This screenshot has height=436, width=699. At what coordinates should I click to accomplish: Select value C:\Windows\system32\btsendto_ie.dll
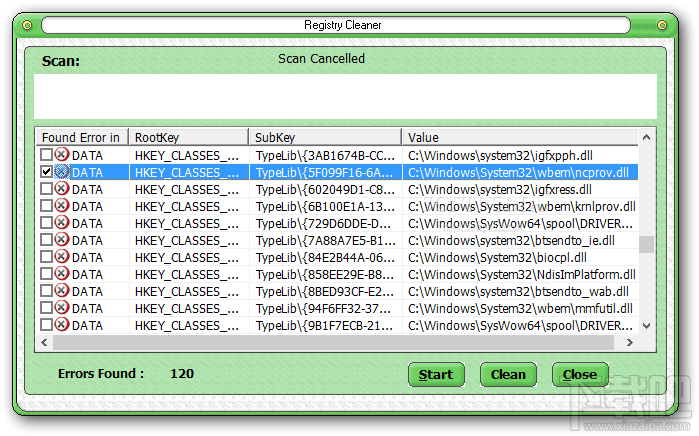click(511, 240)
